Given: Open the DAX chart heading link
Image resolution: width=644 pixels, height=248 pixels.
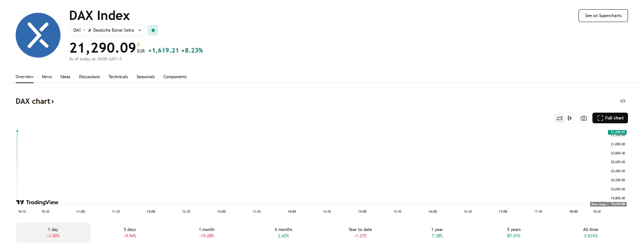Looking at the screenshot, I should tap(35, 101).
